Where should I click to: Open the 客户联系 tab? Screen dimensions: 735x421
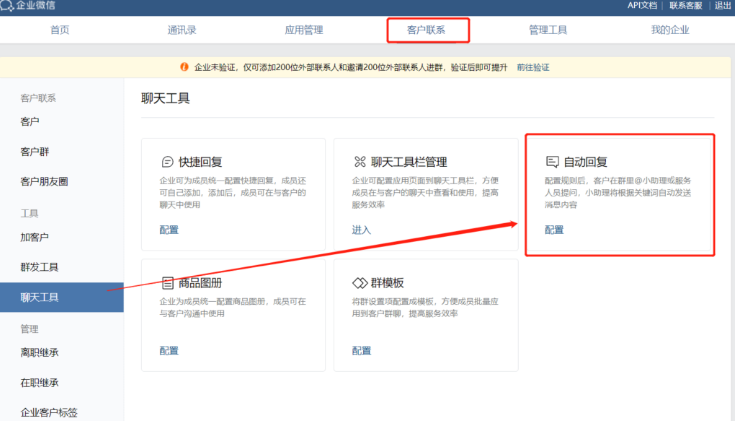pos(427,30)
